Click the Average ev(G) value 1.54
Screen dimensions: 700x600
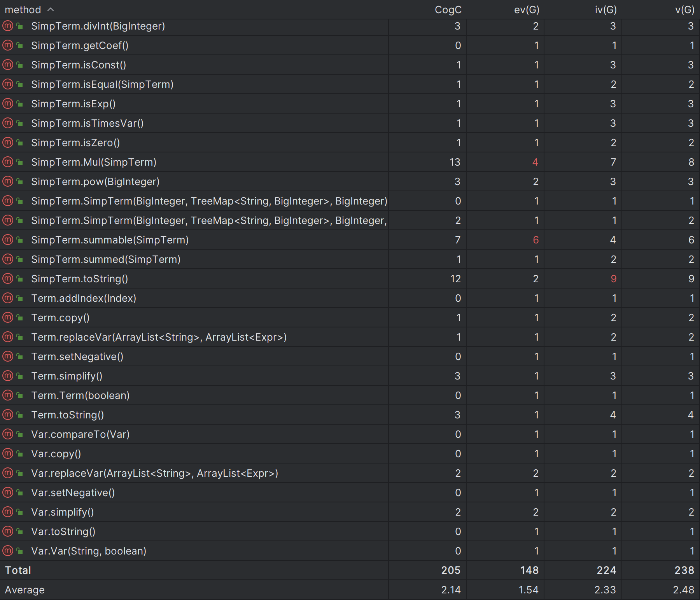529,590
